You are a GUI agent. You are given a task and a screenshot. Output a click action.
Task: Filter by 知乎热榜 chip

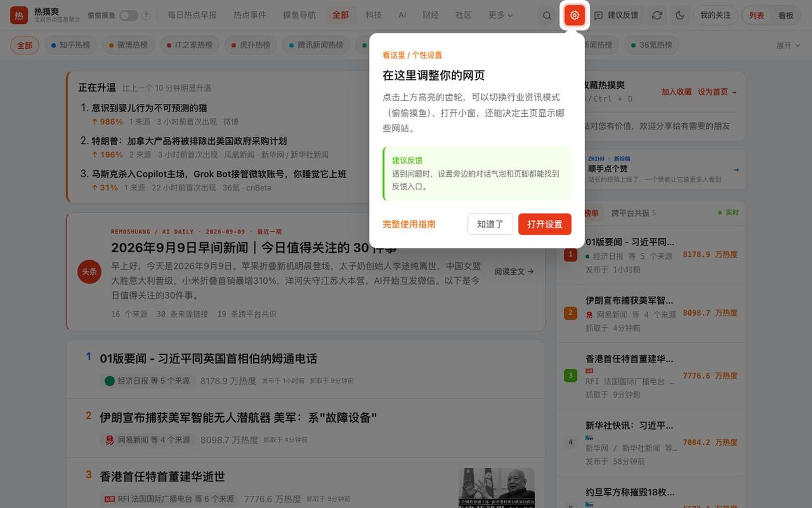pyautogui.click(x=71, y=45)
